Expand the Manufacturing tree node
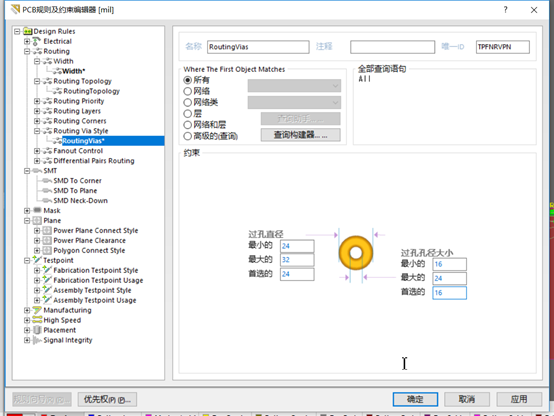 pos(27,310)
